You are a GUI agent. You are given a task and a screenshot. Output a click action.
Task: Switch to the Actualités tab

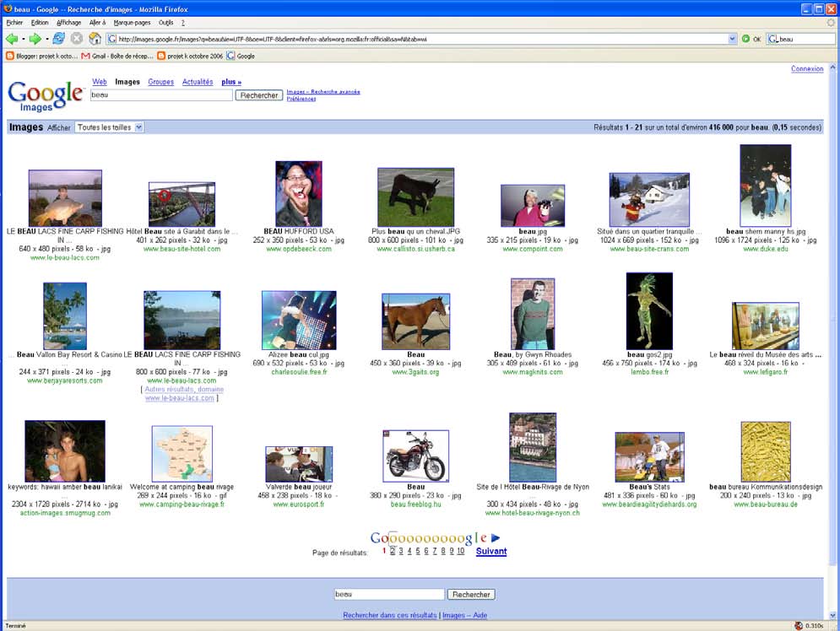click(198, 82)
